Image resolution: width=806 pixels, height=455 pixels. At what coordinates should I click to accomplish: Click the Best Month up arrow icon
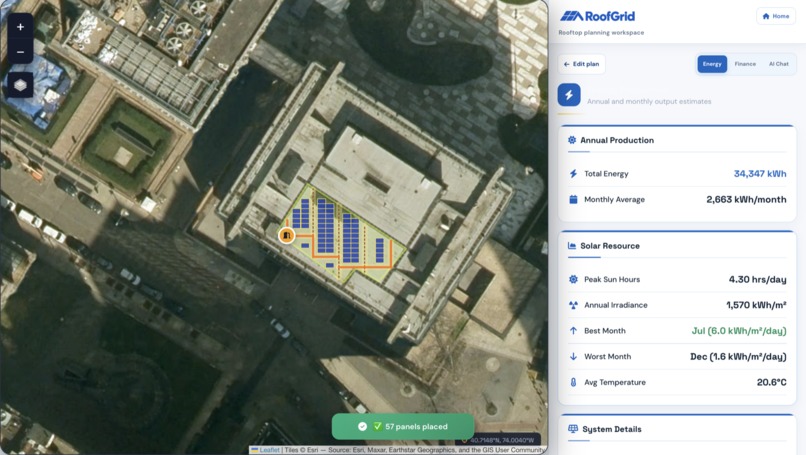coord(573,331)
